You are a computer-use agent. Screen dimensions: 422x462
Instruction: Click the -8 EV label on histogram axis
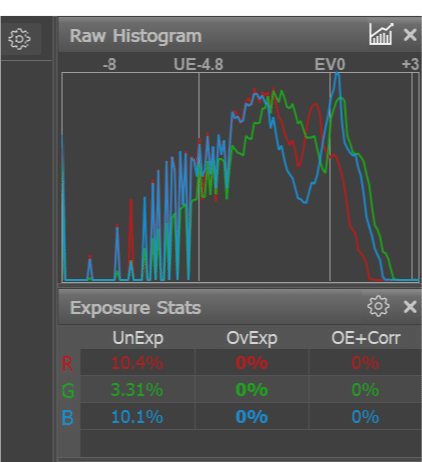(x=110, y=65)
